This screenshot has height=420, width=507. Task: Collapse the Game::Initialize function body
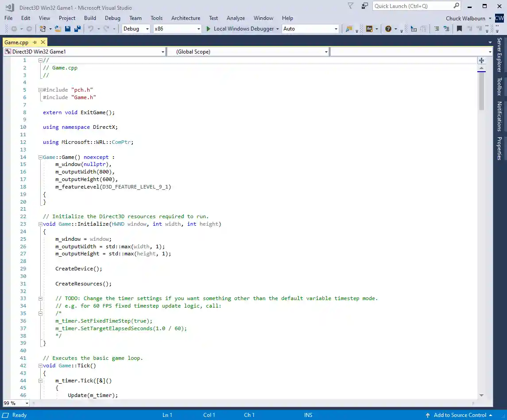pyautogui.click(x=40, y=224)
